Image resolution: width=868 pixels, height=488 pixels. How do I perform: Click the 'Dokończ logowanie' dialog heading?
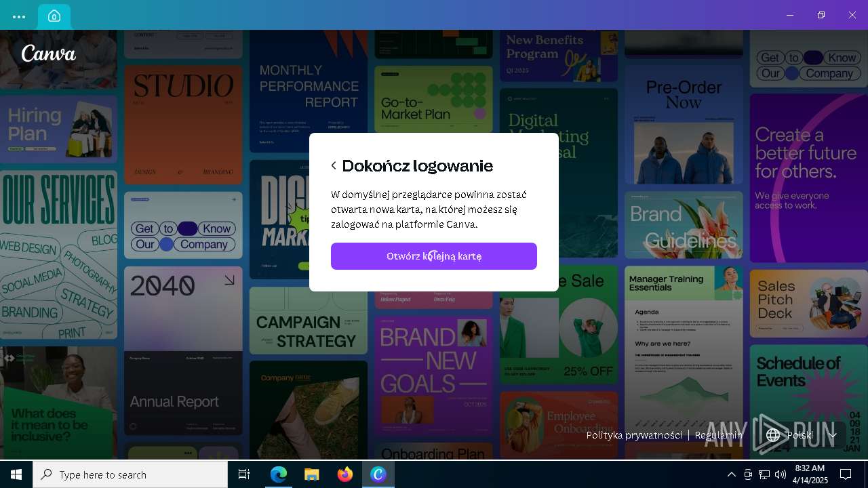417,165
